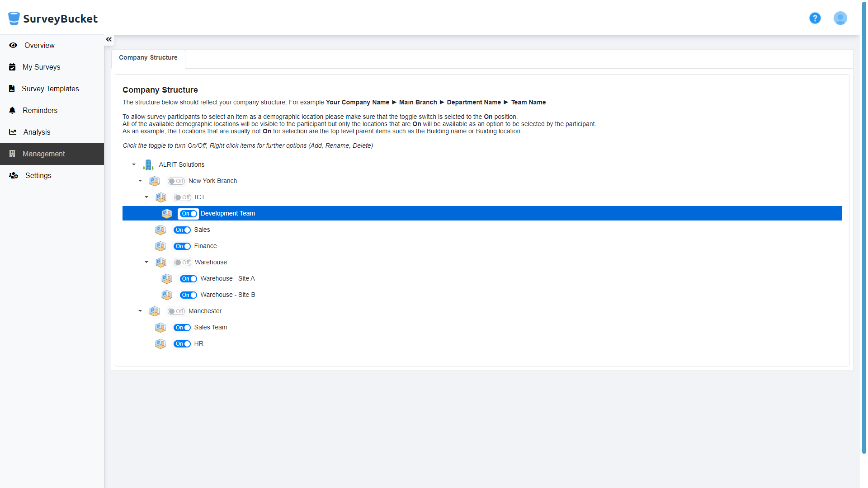Click the Settings users-cog icon

[x=14, y=175]
